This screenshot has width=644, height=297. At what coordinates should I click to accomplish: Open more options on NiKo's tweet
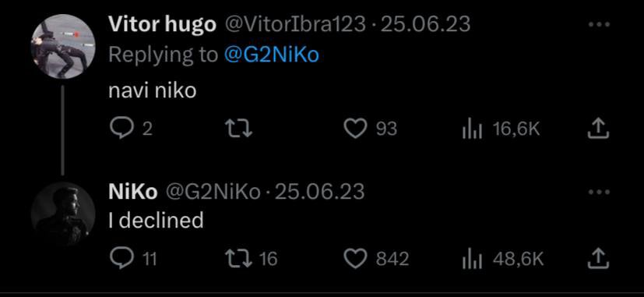(600, 192)
